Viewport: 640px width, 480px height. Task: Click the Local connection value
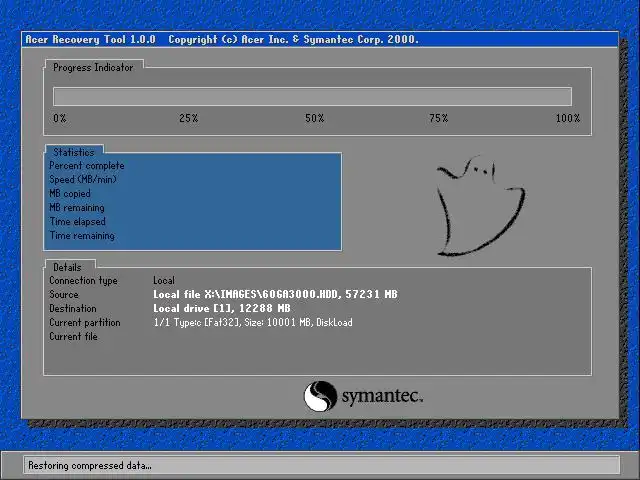point(164,280)
